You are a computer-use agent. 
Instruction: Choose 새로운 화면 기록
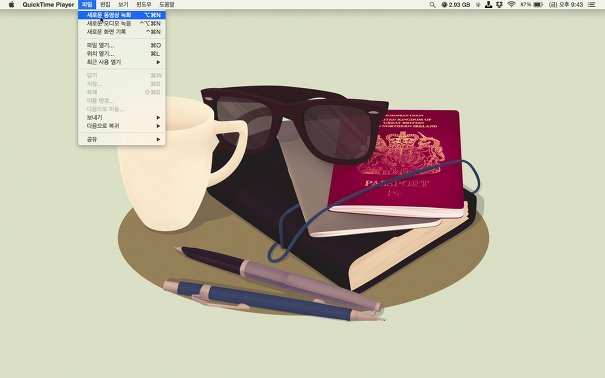122,32
